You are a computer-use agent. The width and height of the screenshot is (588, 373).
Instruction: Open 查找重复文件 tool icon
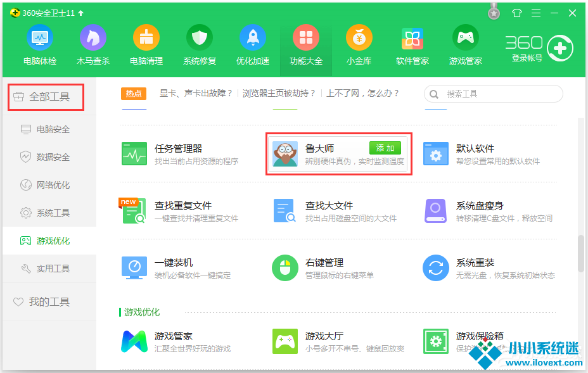(x=133, y=211)
